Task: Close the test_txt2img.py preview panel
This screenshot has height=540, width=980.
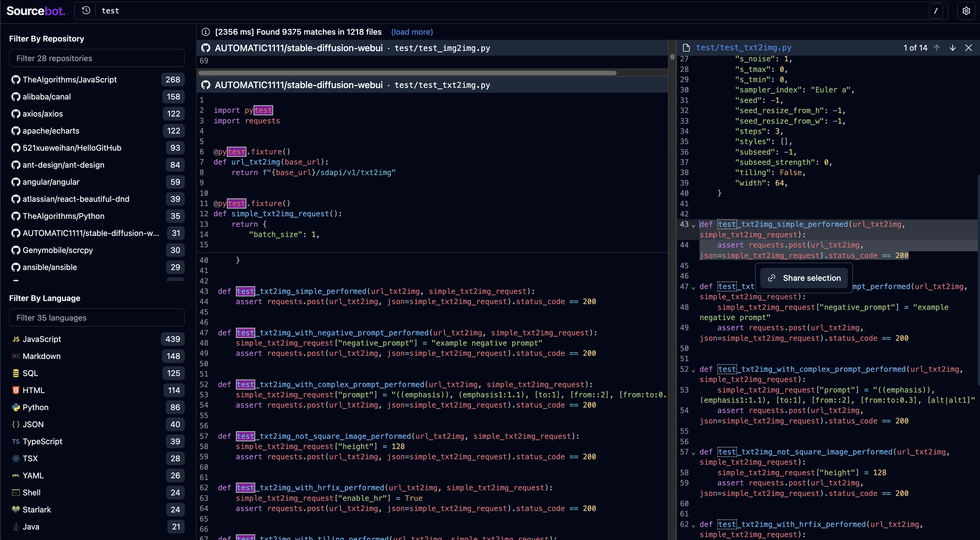Action: [969, 47]
